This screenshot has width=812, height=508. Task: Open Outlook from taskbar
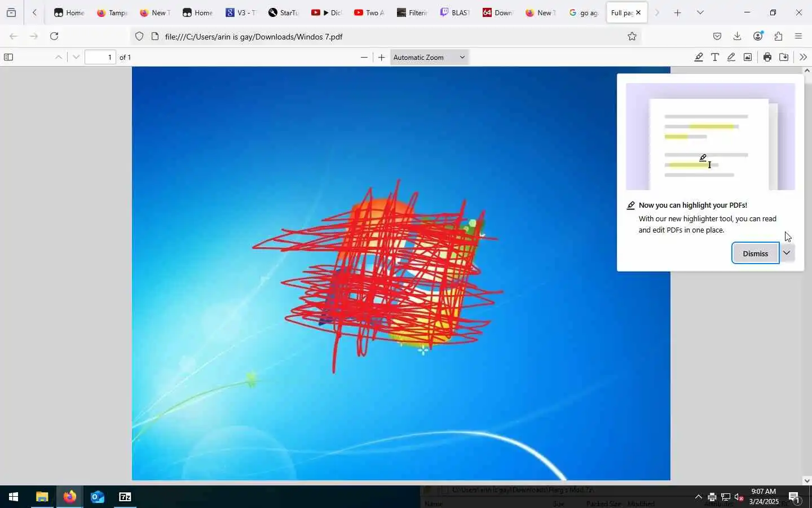click(x=97, y=497)
